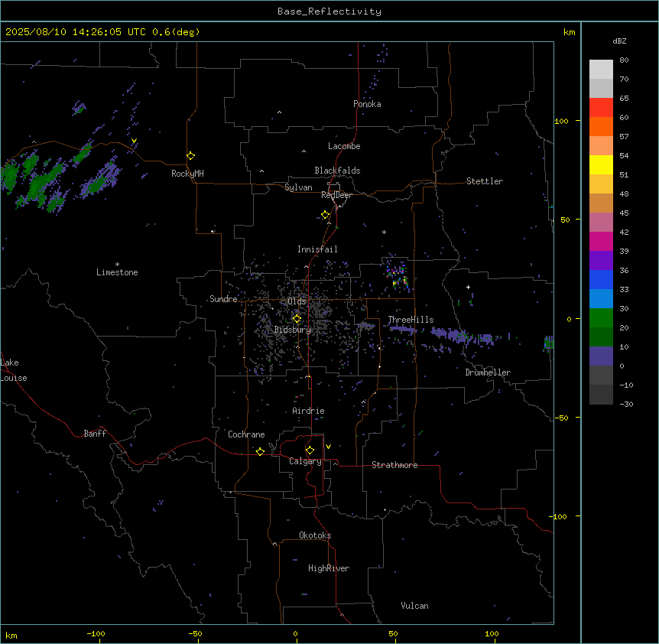Pick the red 60-65 dBZ legend swatch
The image size is (659, 644).
(x=601, y=107)
